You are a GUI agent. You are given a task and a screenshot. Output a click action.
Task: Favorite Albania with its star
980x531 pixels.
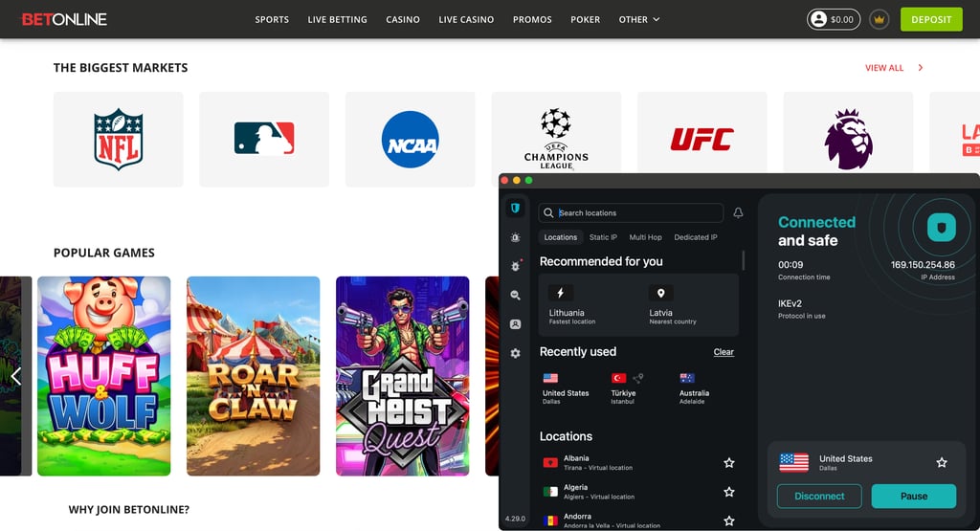[x=728, y=463]
